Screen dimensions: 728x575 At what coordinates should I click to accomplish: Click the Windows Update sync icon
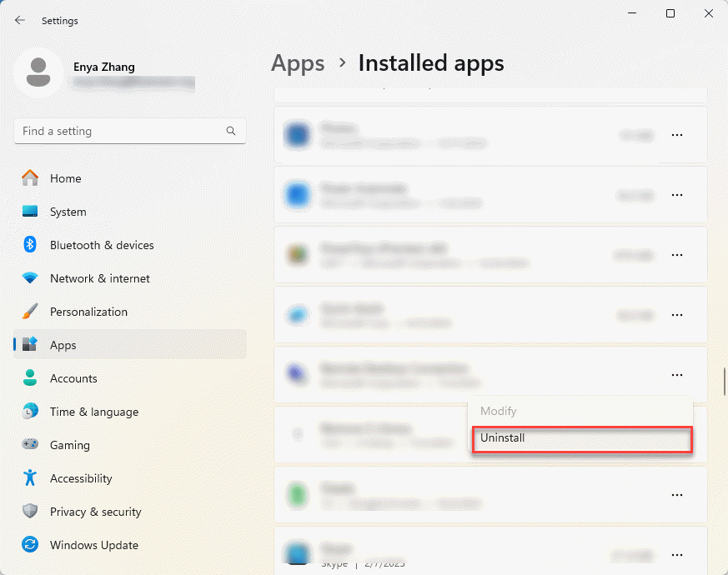click(x=30, y=545)
